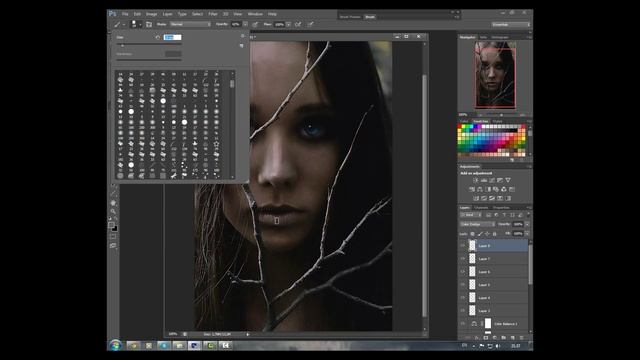Lock transparent pixels icon
640x360 pixels.
click(x=472, y=234)
